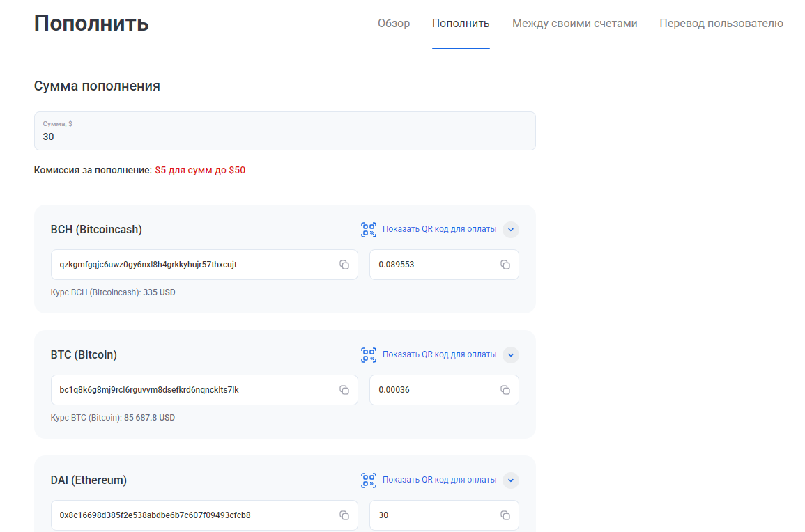The height and width of the screenshot is (532, 805).
Task: Click the QR code icon for BCH
Action: tap(369, 229)
